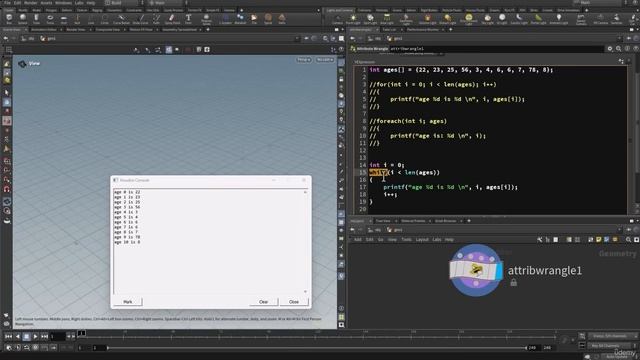Viewport: 640px width, 360px height.
Task: Open the Rigid Bodies shelf tab
Action: (429, 10)
